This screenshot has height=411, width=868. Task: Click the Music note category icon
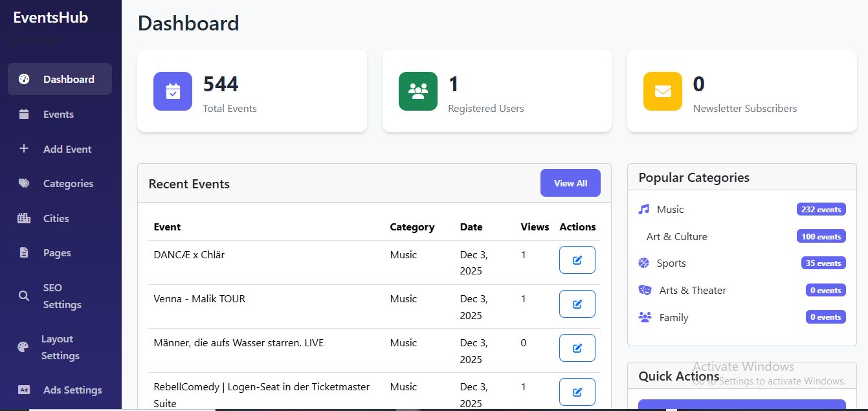pos(643,209)
